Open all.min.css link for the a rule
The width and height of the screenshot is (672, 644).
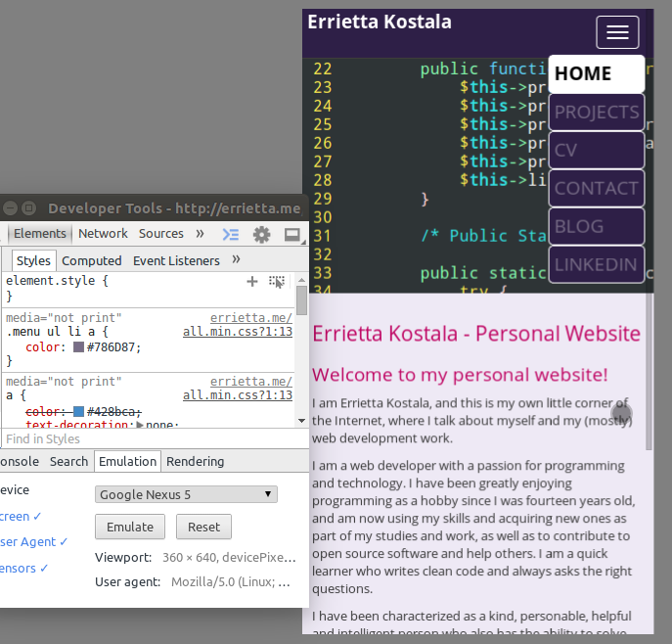click(238, 394)
